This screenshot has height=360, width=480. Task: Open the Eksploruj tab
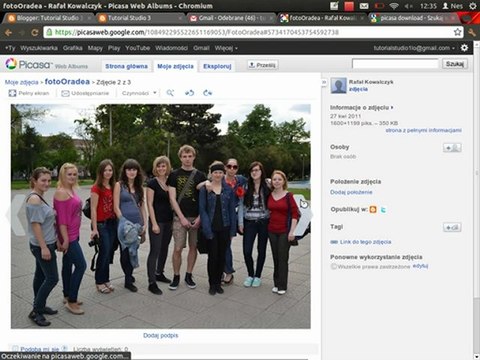(217, 66)
